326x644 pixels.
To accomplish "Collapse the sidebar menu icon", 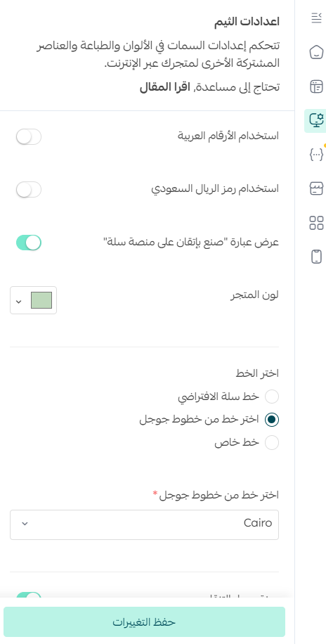I will tap(316, 18).
